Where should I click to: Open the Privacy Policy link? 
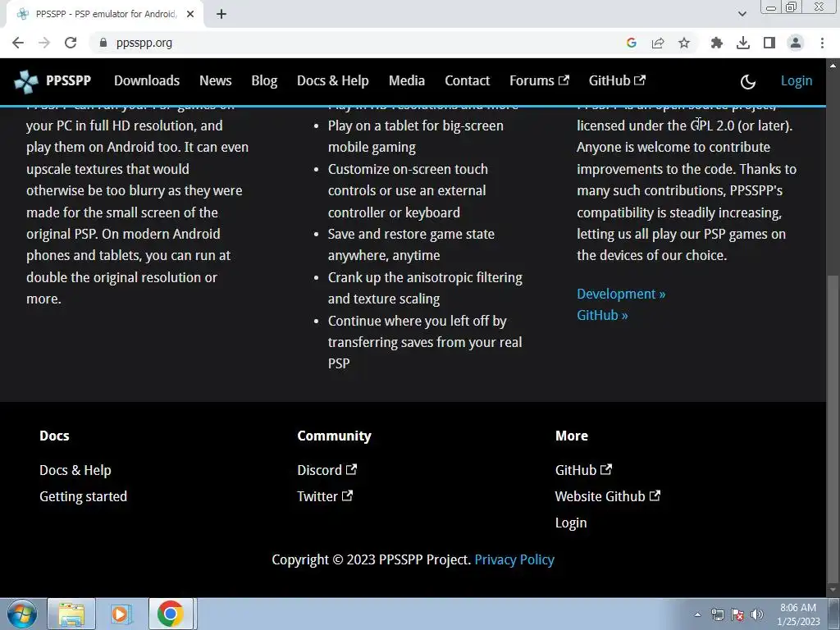[x=514, y=559]
